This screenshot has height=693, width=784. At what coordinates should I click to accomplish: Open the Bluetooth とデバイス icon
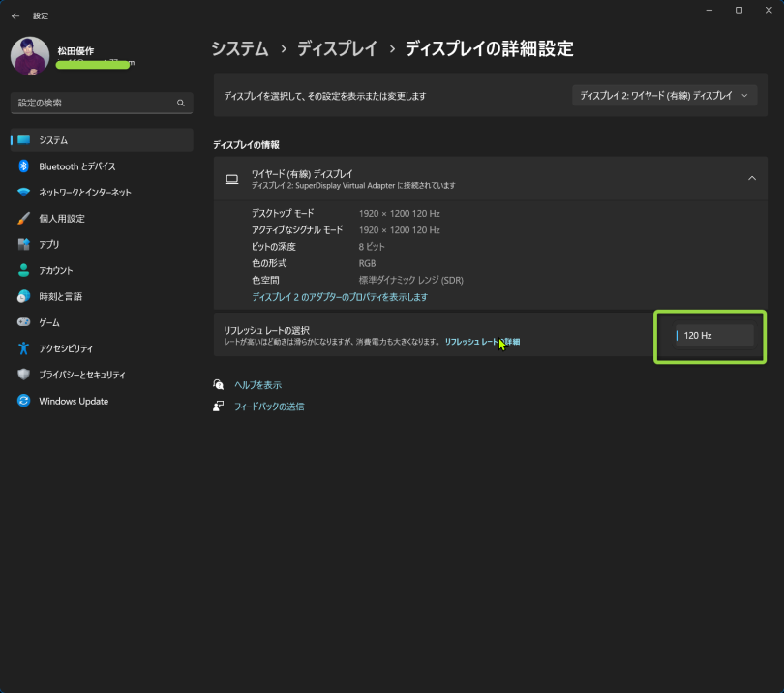tap(23, 166)
